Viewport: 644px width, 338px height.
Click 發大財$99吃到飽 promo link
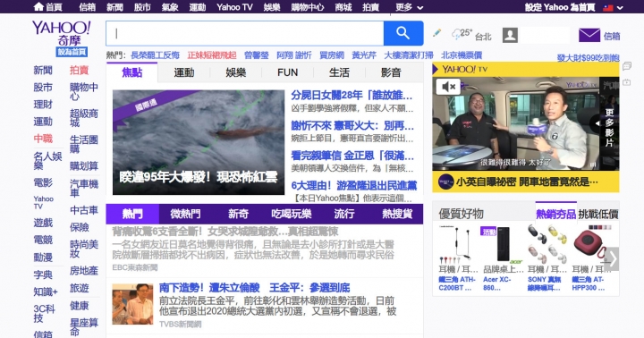pos(589,58)
